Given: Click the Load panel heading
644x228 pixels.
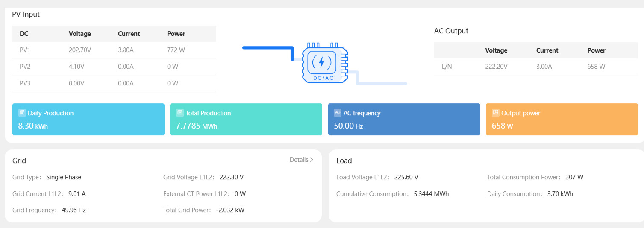Looking at the screenshot, I should (344, 161).
